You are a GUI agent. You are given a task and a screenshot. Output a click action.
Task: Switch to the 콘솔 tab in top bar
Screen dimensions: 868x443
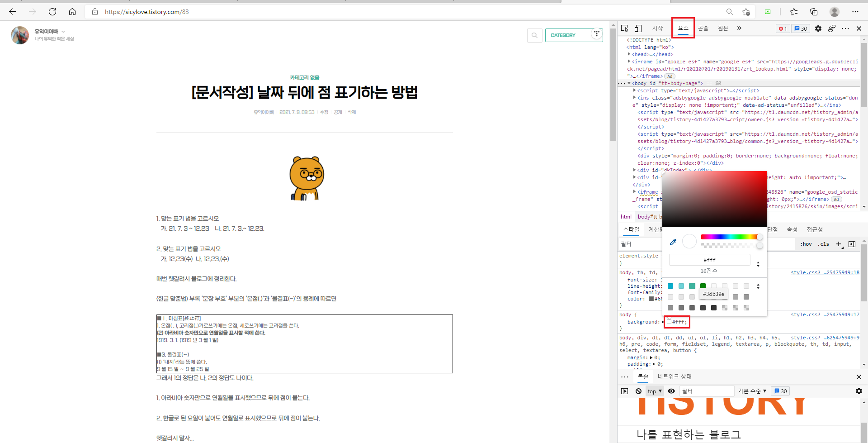[703, 28]
